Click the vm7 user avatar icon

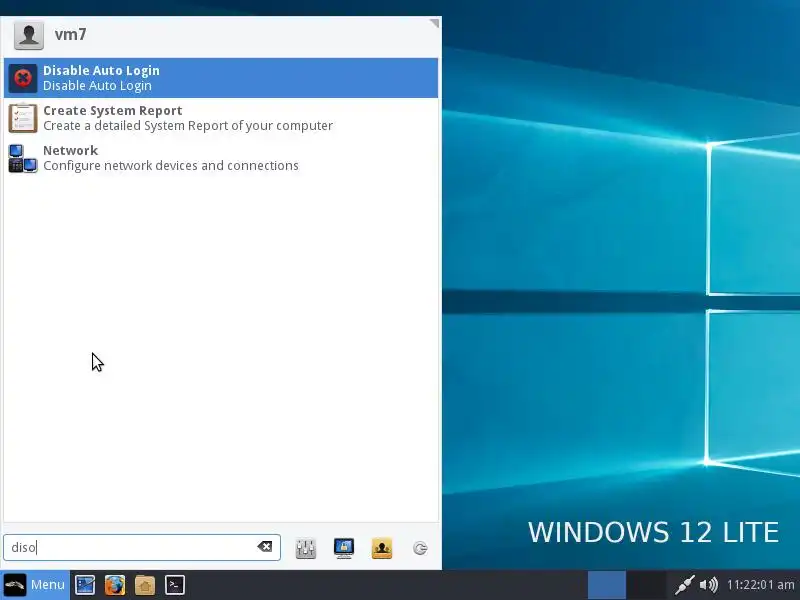(x=29, y=35)
